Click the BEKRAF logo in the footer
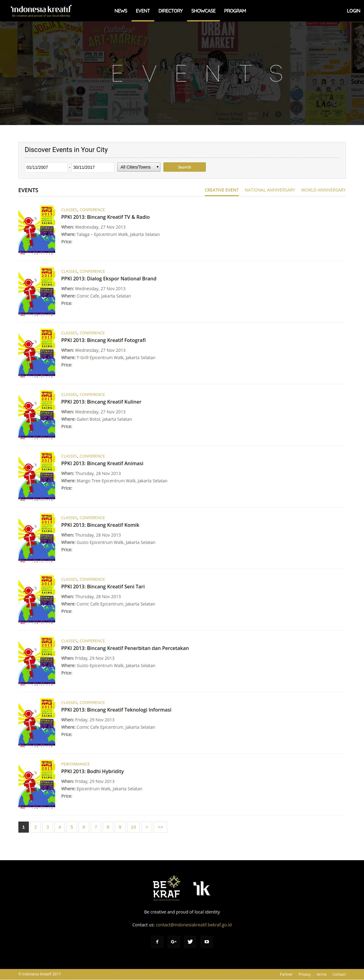 point(167,888)
